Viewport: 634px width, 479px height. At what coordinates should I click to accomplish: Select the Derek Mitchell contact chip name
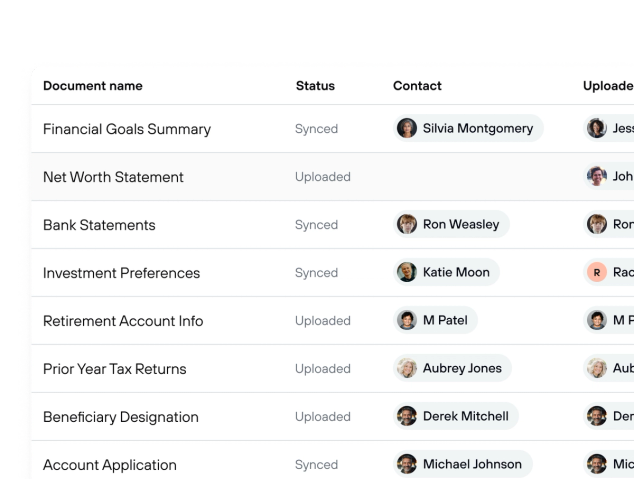coord(466,416)
